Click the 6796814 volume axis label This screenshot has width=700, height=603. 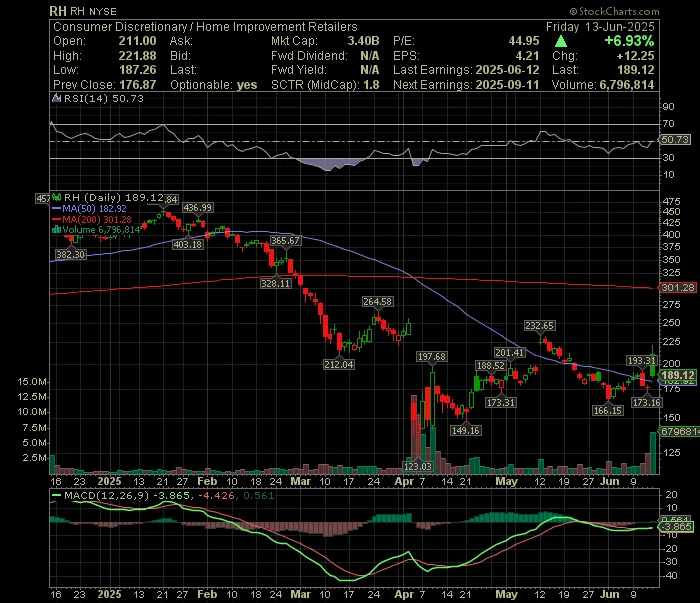point(679,432)
